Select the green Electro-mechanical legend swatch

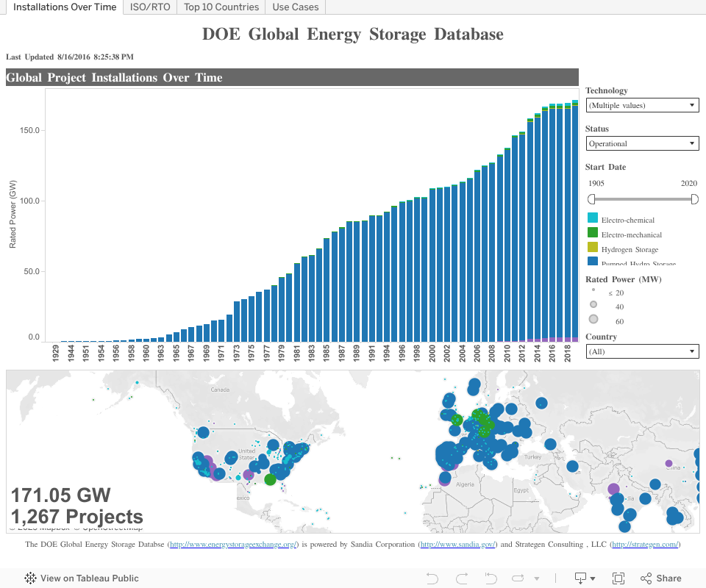click(593, 234)
